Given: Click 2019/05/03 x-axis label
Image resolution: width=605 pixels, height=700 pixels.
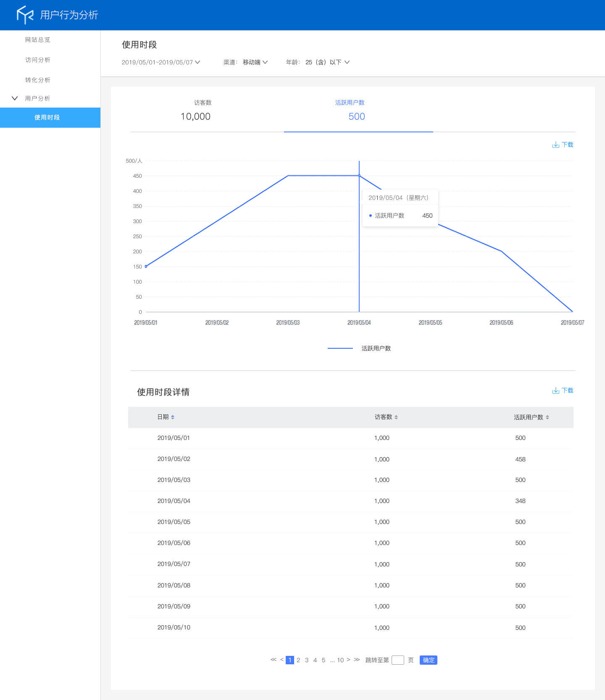Looking at the screenshot, I should (288, 323).
